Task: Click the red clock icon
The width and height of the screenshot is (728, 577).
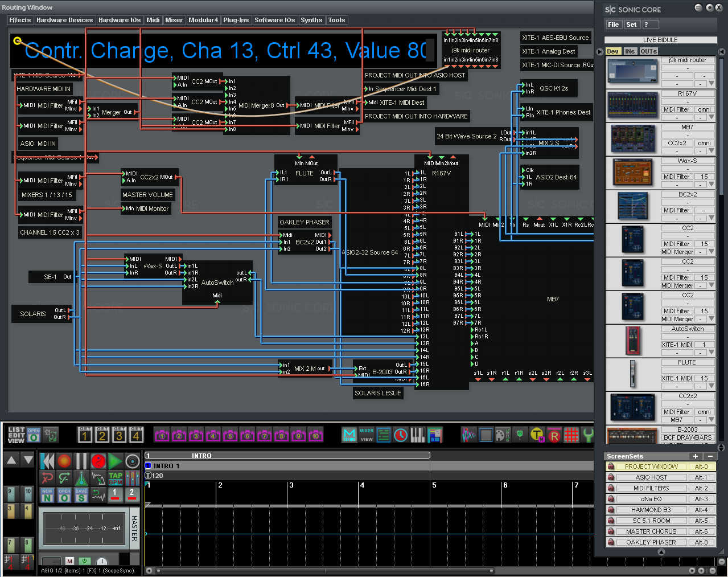Action: [x=401, y=435]
